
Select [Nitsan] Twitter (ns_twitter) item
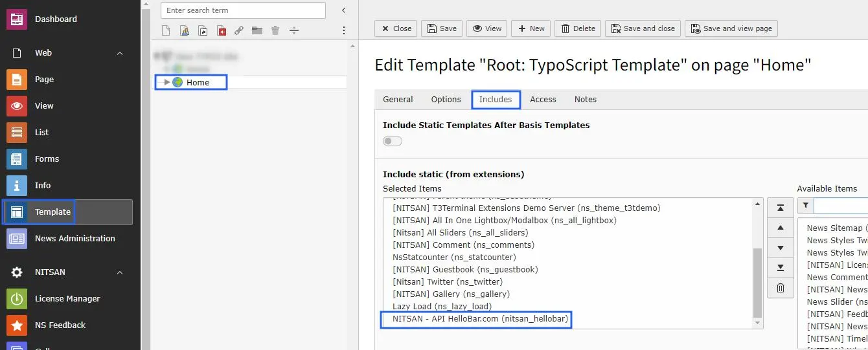point(448,282)
